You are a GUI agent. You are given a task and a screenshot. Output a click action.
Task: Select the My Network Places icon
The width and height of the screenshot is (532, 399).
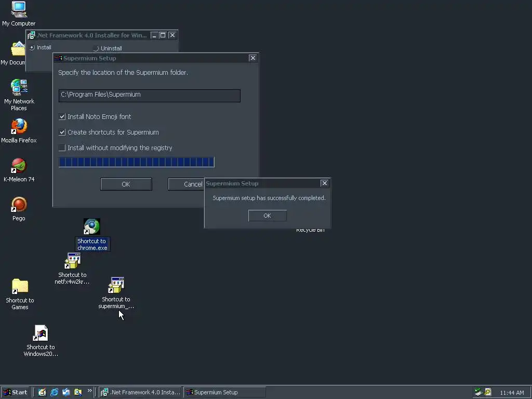[19, 95]
